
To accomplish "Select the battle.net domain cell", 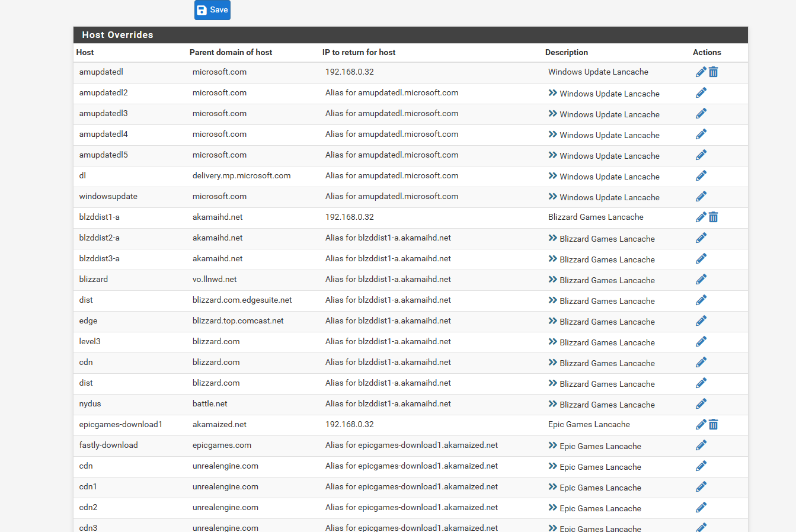I will [210, 403].
